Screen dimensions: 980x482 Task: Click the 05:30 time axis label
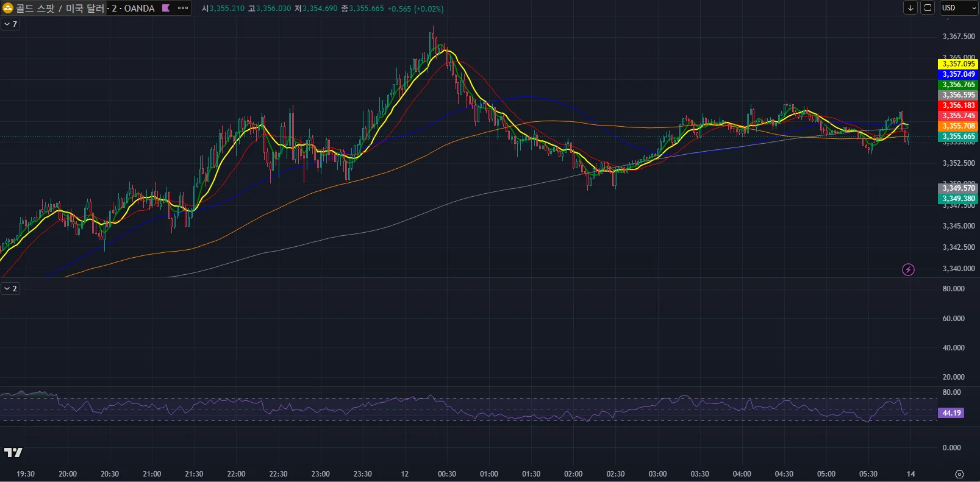868,474
